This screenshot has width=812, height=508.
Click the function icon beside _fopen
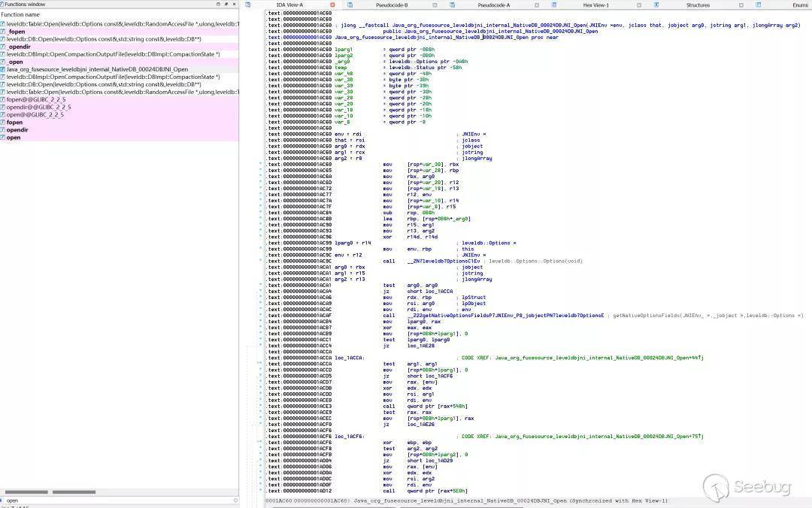(x=3, y=32)
